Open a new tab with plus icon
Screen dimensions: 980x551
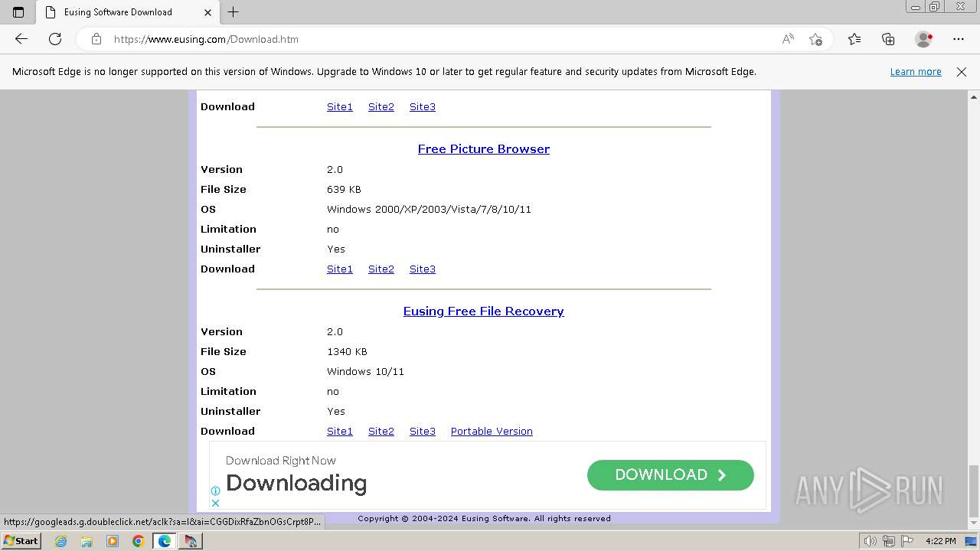pyautogui.click(x=234, y=12)
